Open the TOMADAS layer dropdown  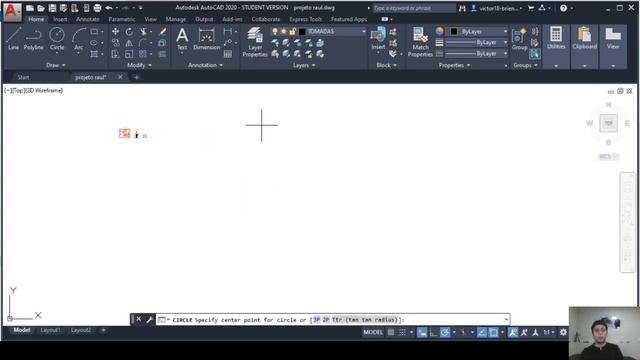coord(363,31)
